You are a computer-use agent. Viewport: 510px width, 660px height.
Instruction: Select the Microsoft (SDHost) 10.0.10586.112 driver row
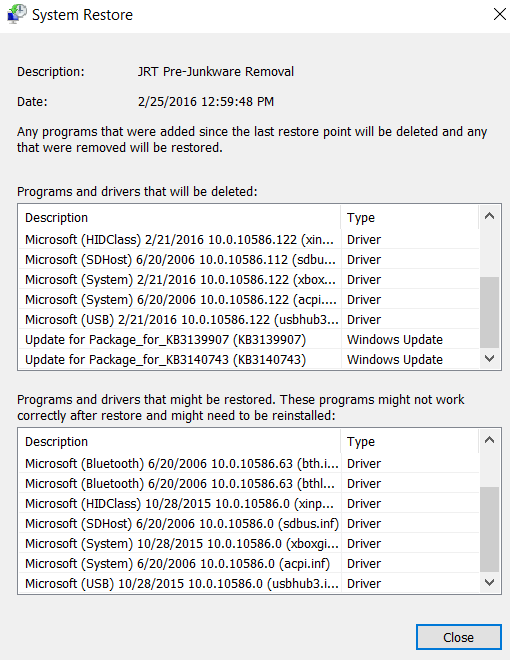coord(249,259)
